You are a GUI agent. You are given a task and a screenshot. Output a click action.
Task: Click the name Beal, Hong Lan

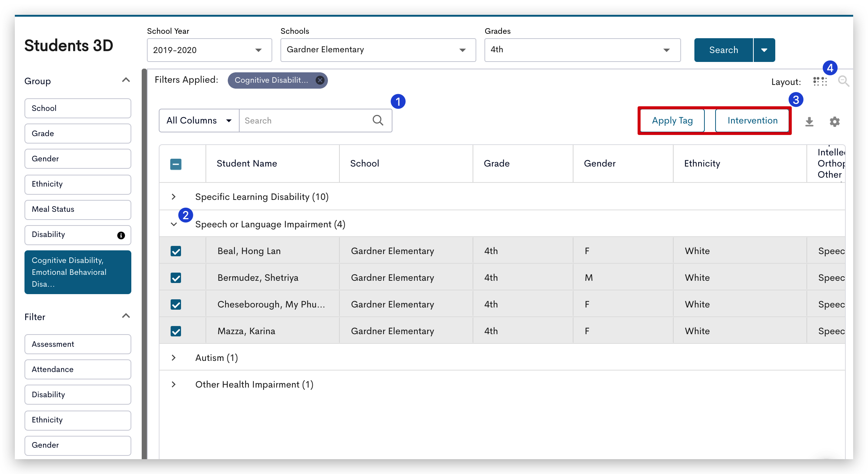coord(249,251)
